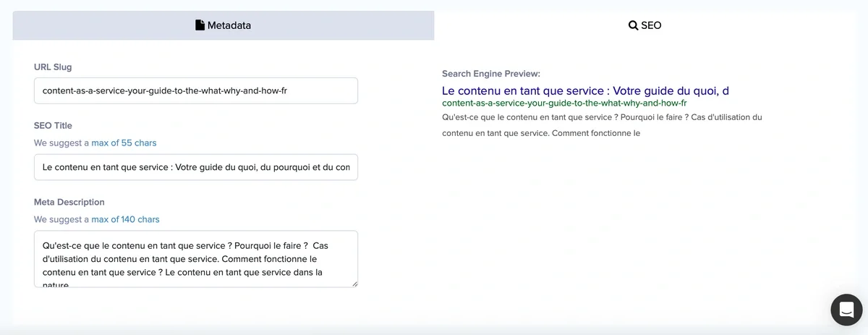
Task: Click the "max of 55 chars" text
Action: pos(124,143)
